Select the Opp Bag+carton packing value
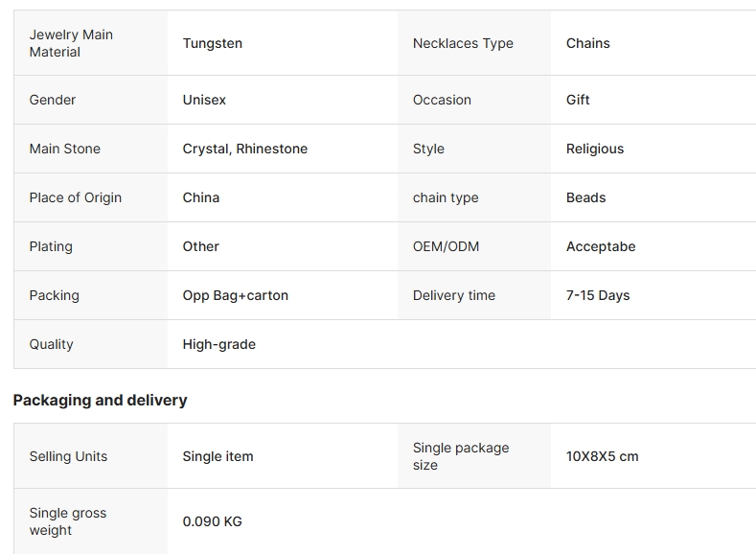 pos(236,295)
